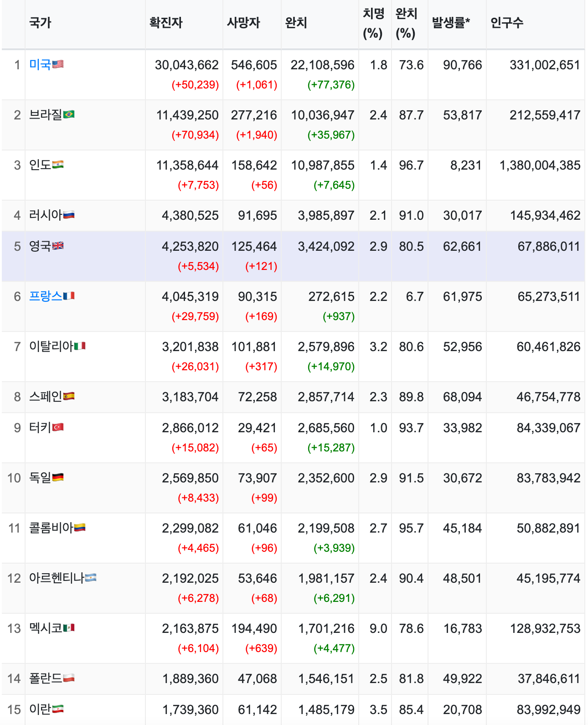Click Germany confirmed cases 2,569,850
This screenshot has width=588, height=725.
pos(191,478)
